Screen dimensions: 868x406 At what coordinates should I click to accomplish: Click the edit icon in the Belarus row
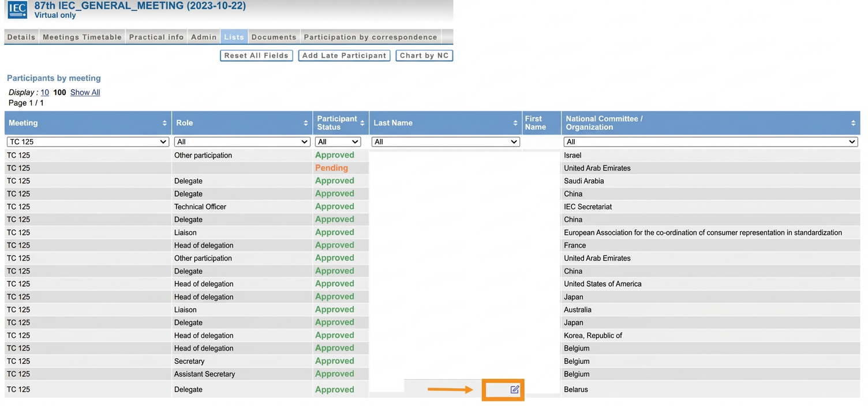coord(515,390)
